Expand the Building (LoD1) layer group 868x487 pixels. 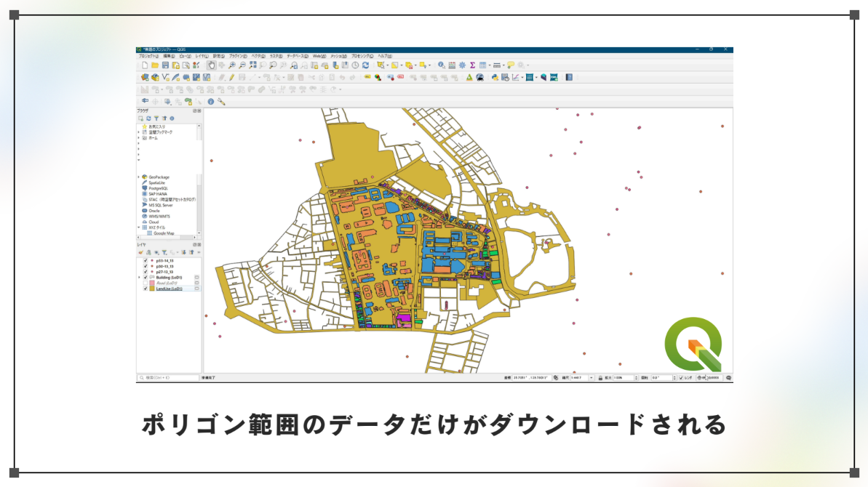pyautogui.click(x=139, y=278)
